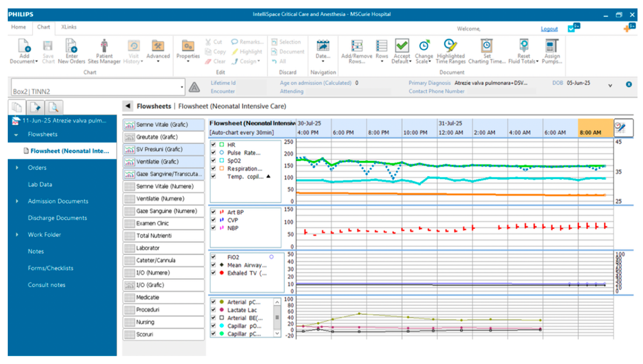Click the patient alert triangle icon
This screenshot has height=364, width=643.
pos(194,87)
